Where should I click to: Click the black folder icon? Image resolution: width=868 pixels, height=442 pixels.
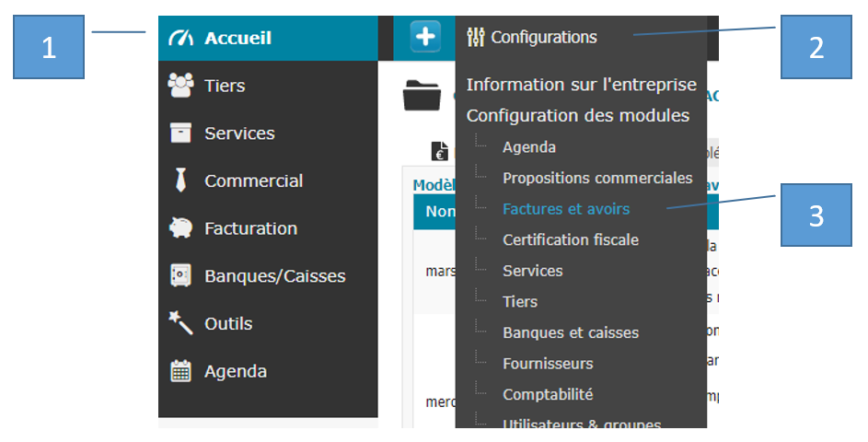pos(422,95)
